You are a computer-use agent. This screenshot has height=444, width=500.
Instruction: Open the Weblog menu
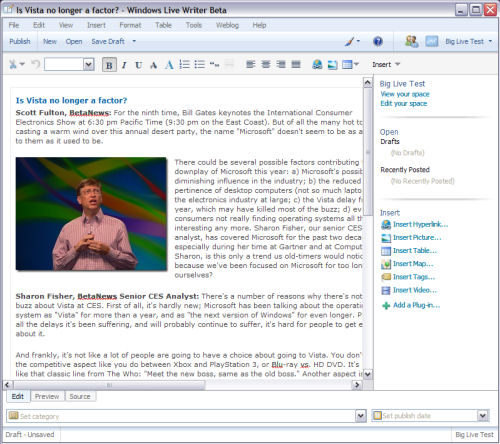pos(227,25)
